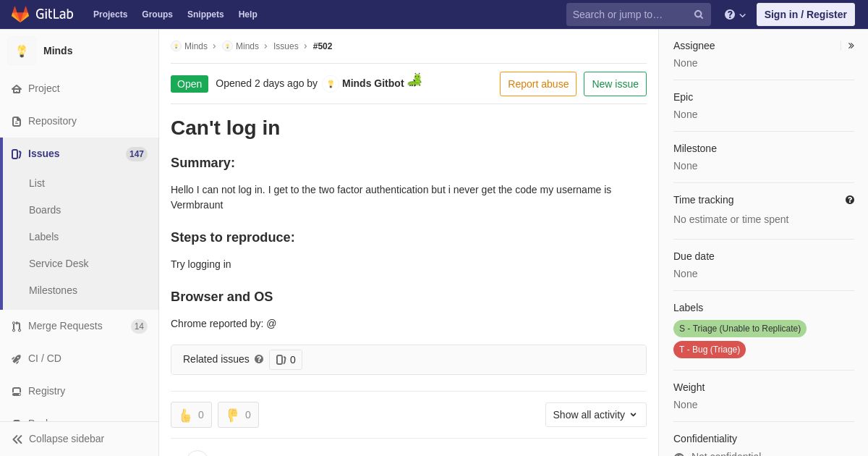
Task: Open the Show all activity dropdown
Action: pyautogui.click(x=595, y=415)
